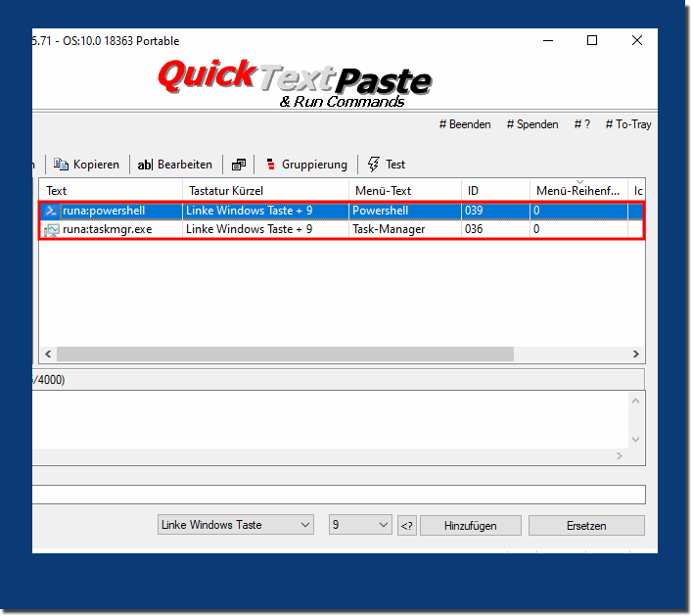Click list's horizontal scrollbar right arrow
Image resolution: width=692 pixels, height=616 pixels.
[636, 355]
